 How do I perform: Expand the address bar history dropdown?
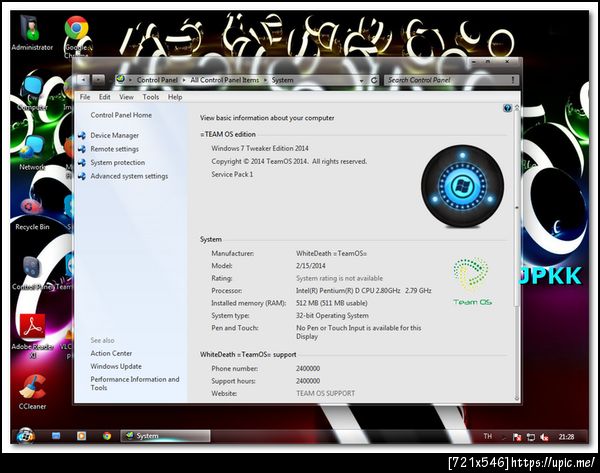(361, 80)
